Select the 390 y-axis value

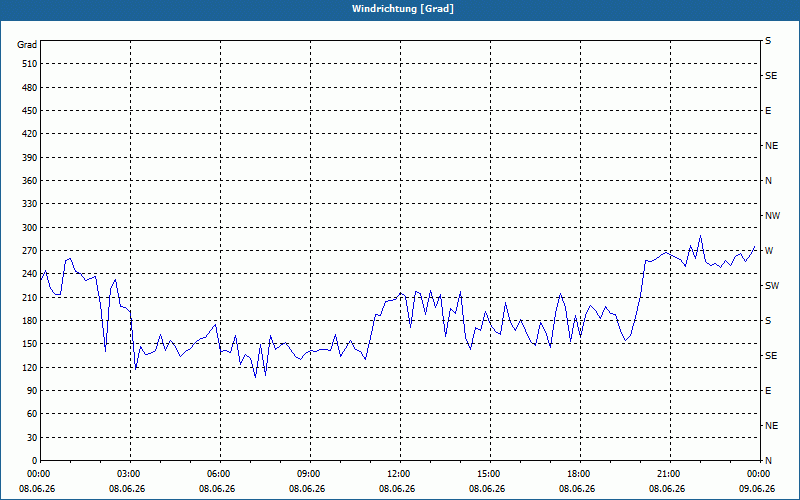pyautogui.click(x=30, y=158)
